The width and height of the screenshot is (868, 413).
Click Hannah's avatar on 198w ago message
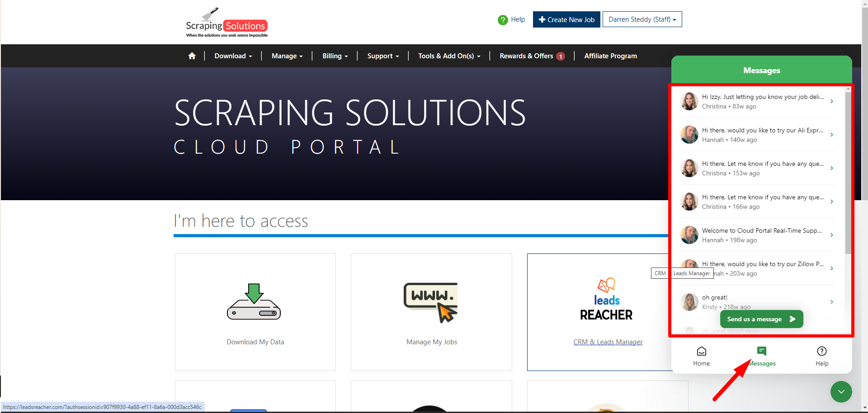(x=689, y=235)
